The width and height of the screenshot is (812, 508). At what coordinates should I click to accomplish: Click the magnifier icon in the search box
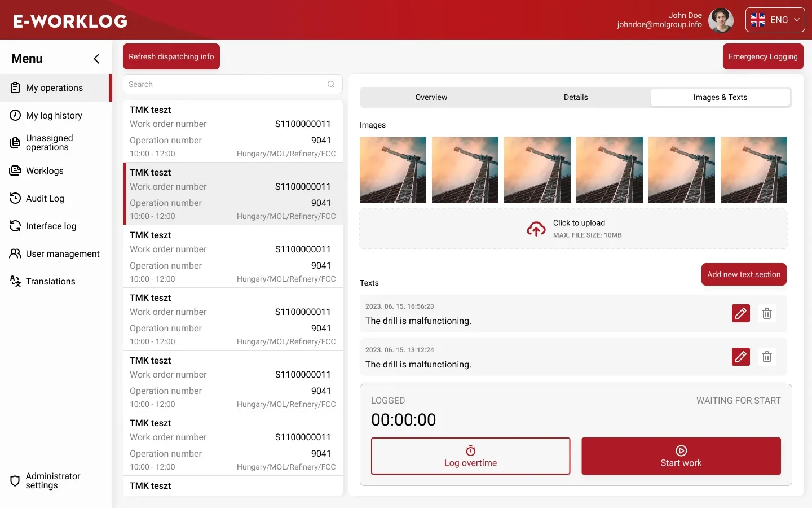coord(331,84)
